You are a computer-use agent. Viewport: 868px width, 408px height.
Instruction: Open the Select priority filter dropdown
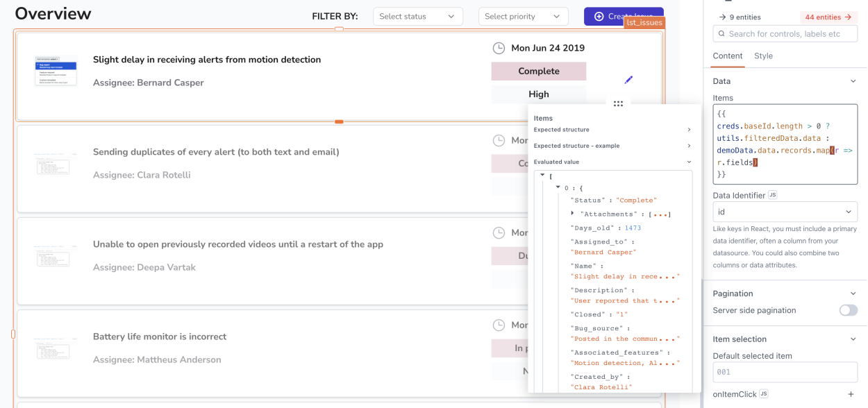pos(523,17)
